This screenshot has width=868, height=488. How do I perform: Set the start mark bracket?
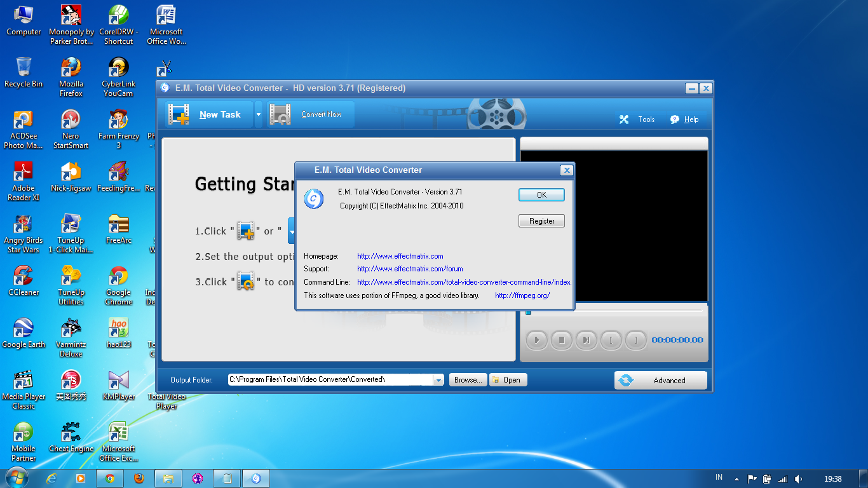pos(611,340)
